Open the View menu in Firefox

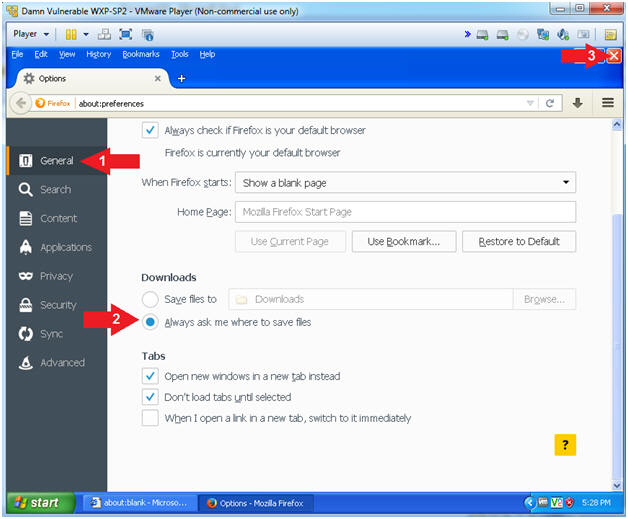[x=67, y=54]
